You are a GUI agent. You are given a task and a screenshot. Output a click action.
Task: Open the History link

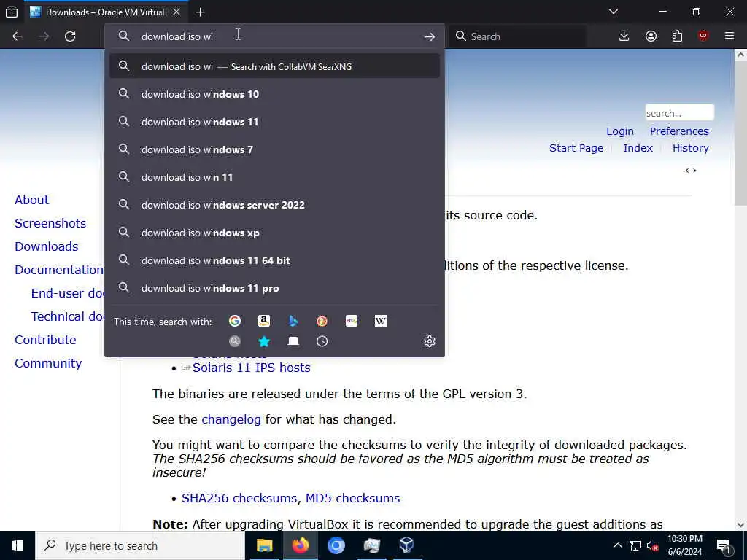point(690,148)
